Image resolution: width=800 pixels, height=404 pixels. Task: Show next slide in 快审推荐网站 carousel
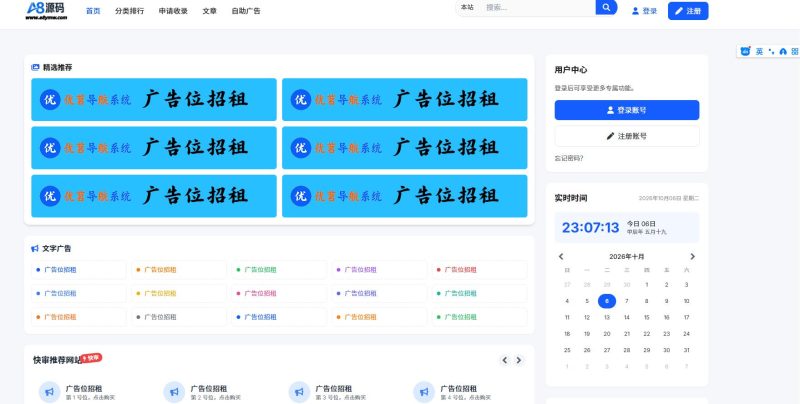pyautogui.click(x=518, y=360)
